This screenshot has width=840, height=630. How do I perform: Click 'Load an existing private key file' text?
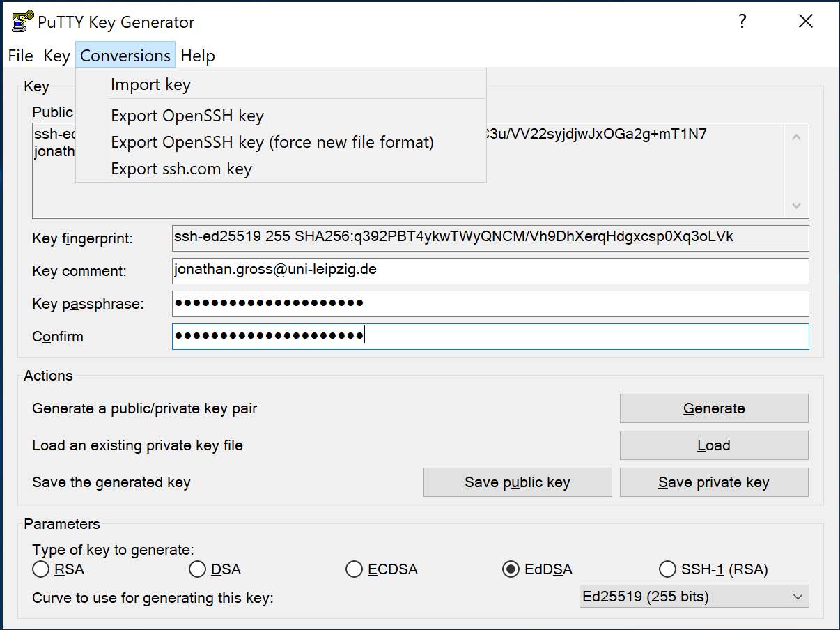138,445
